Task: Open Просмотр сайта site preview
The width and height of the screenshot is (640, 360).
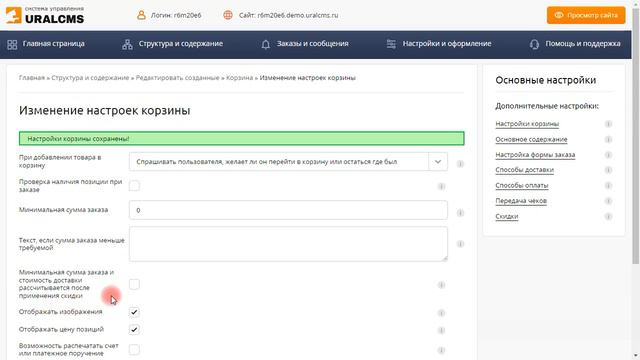Action: (x=586, y=15)
